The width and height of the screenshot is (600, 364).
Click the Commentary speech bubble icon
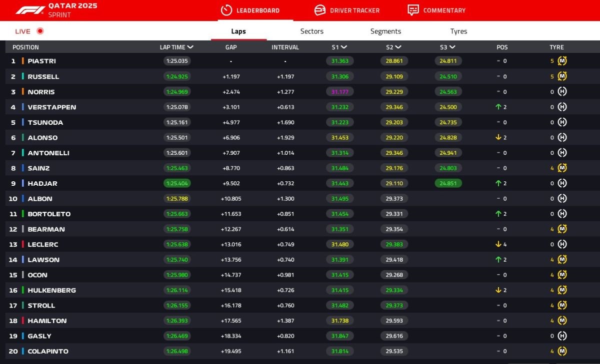tap(413, 10)
